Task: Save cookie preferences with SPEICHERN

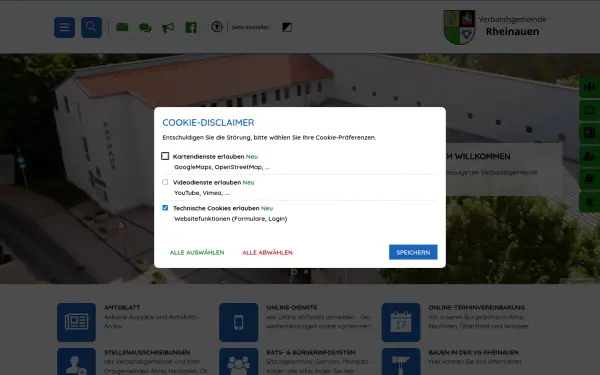Action: pyautogui.click(x=413, y=252)
